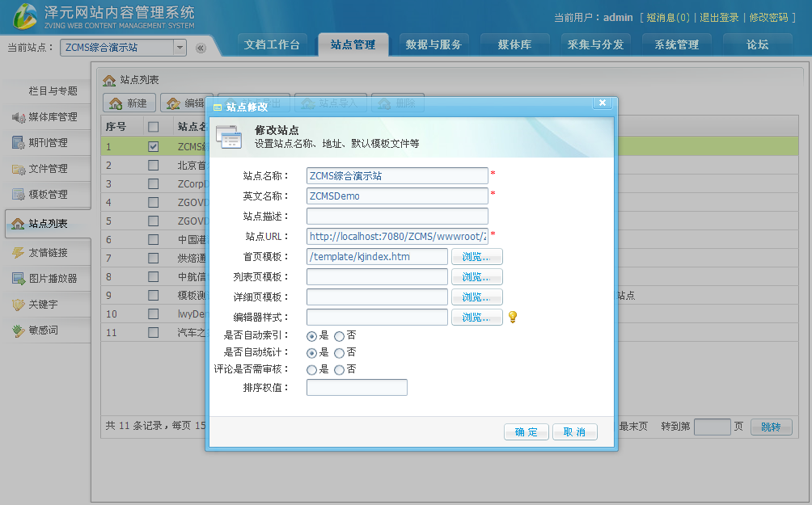Expand the 当前站点 dropdown
This screenshot has height=505, width=812.
coord(180,48)
